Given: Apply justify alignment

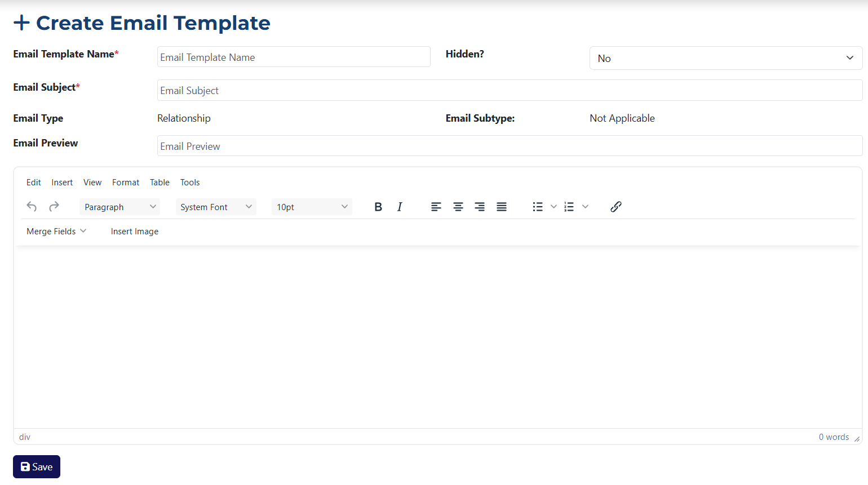Looking at the screenshot, I should click(501, 207).
